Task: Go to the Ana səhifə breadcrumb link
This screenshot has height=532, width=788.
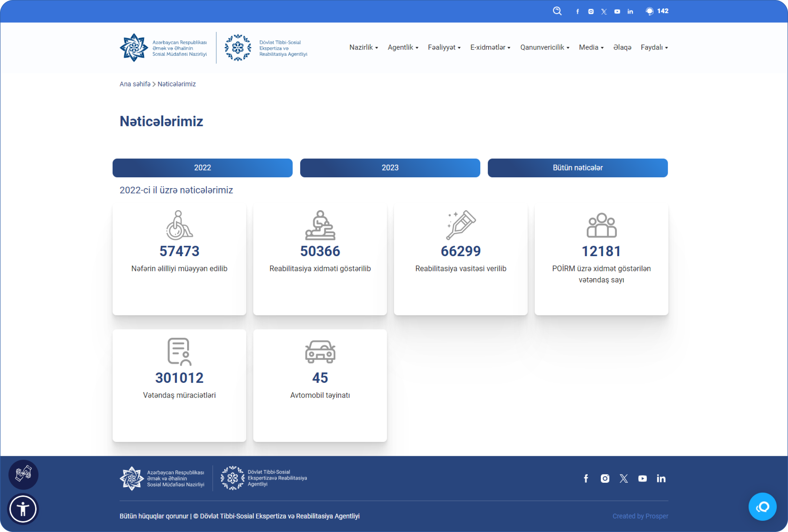Action: (135, 84)
